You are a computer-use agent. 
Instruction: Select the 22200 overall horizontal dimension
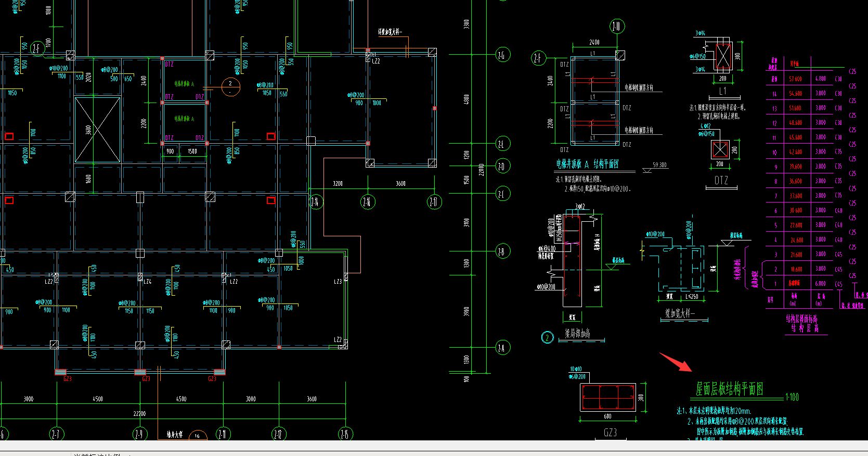click(140, 414)
